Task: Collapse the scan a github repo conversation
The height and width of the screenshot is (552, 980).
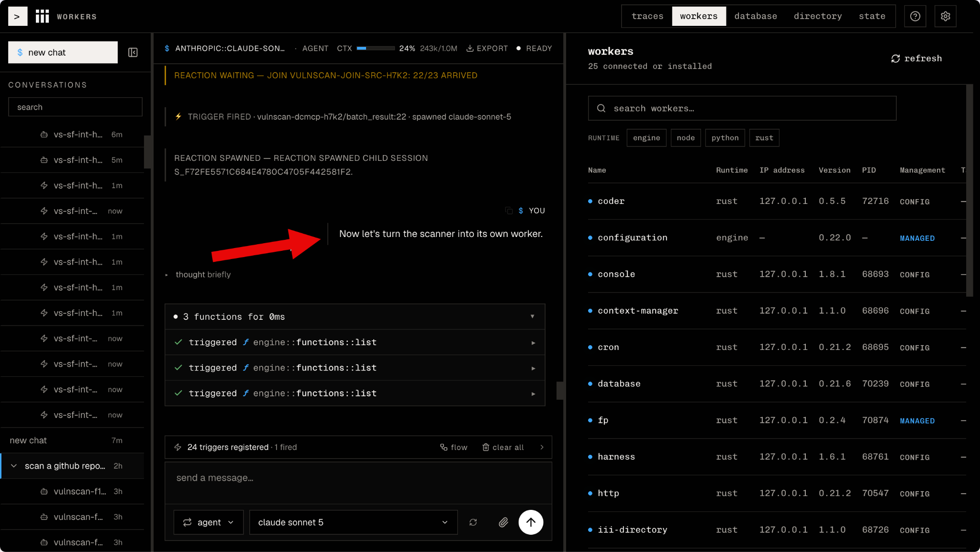Action: [14, 466]
